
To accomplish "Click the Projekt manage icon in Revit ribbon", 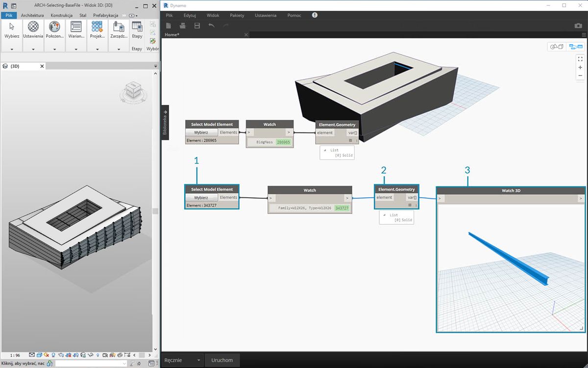I will coord(97,26).
